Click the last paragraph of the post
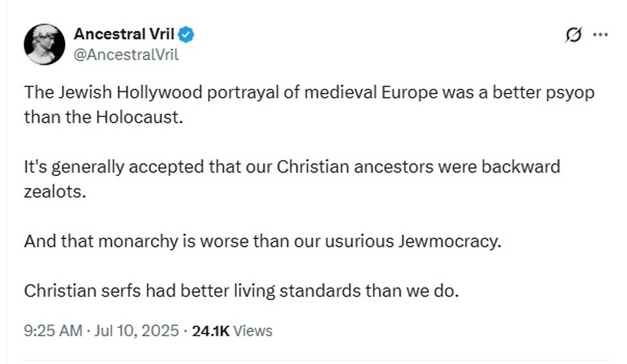This screenshot has width=627, height=364. click(241, 291)
